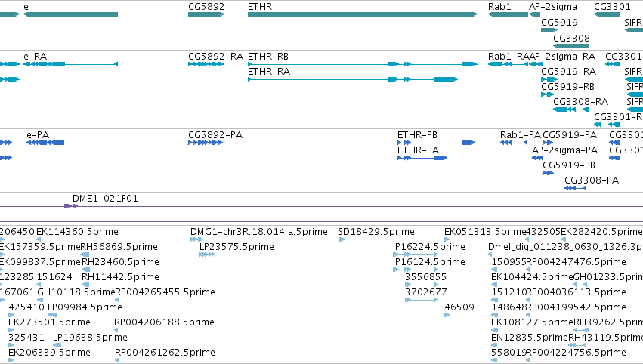This screenshot has height=364, width=643.
Task: Select the ETHR-RA transcript label
Action: [x=269, y=71]
